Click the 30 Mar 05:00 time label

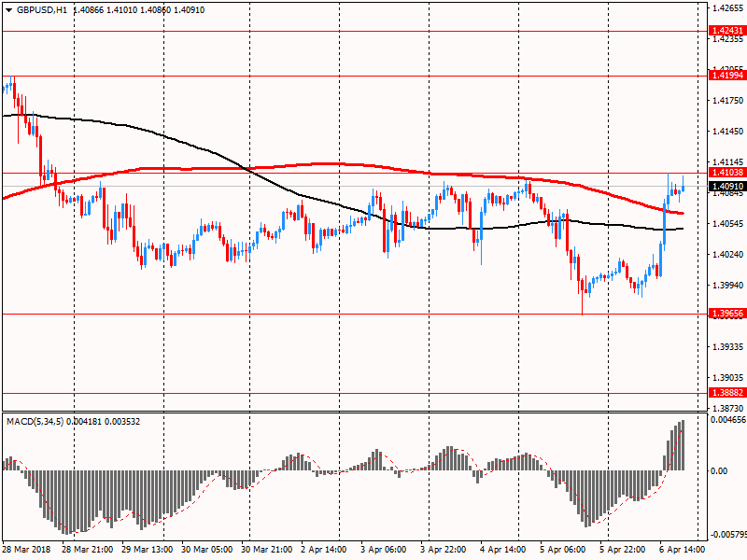point(206,549)
